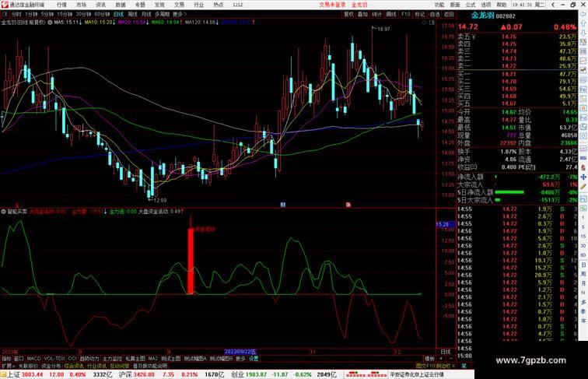This screenshot has width=588, height=379.
Task: Open F10 company info
Action: coord(406,14)
